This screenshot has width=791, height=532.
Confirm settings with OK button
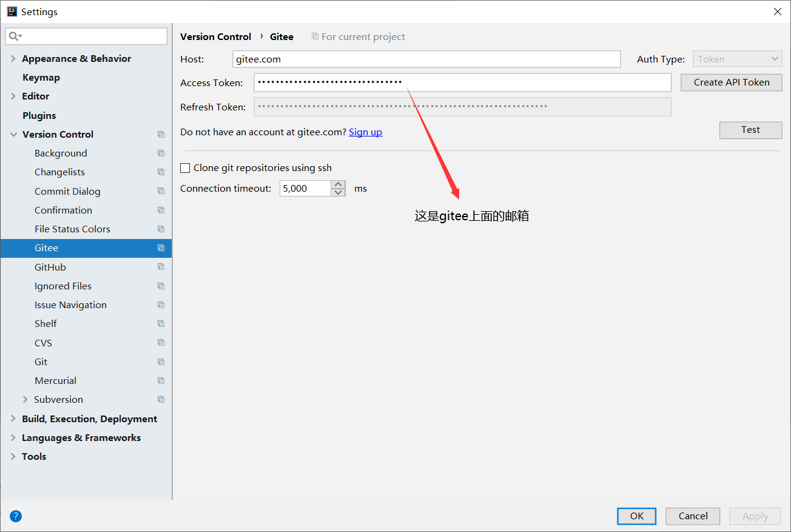(636, 516)
